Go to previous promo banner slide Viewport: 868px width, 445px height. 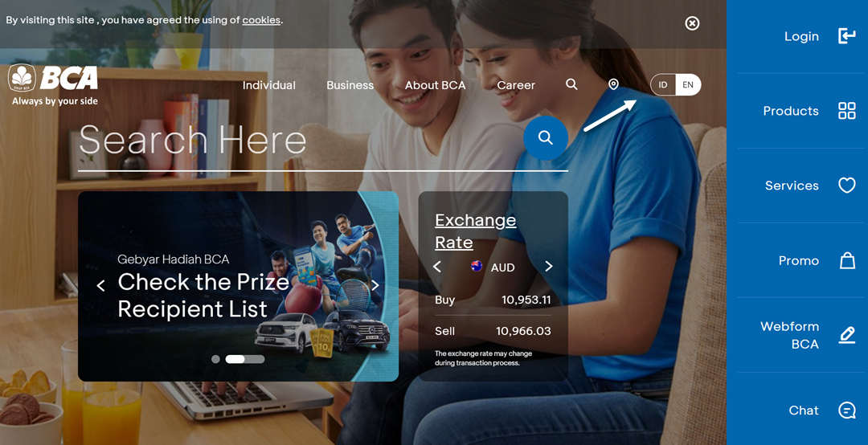point(100,286)
